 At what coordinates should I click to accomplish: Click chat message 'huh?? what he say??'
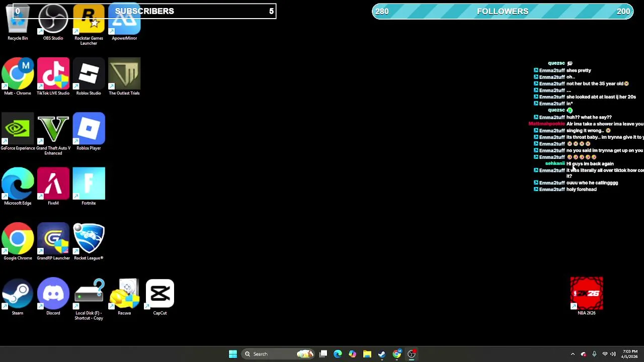[x=589, y=117]
